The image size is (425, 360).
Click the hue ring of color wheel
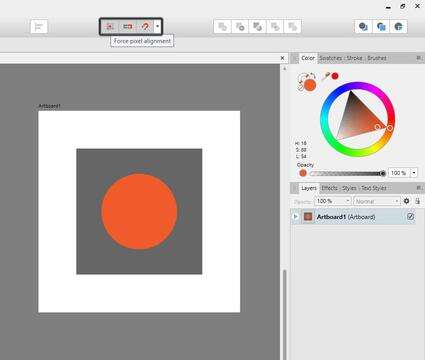358,86
